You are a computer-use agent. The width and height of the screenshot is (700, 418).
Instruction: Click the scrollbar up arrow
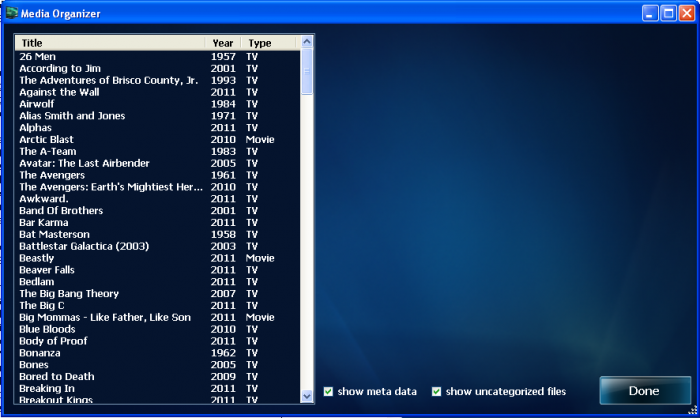point(307,42)
